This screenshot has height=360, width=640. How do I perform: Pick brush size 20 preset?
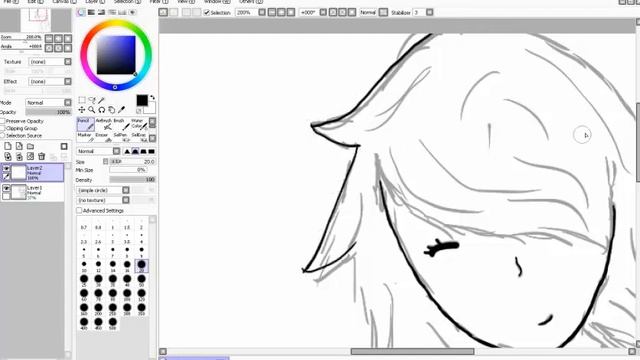(x=141, y=266)
